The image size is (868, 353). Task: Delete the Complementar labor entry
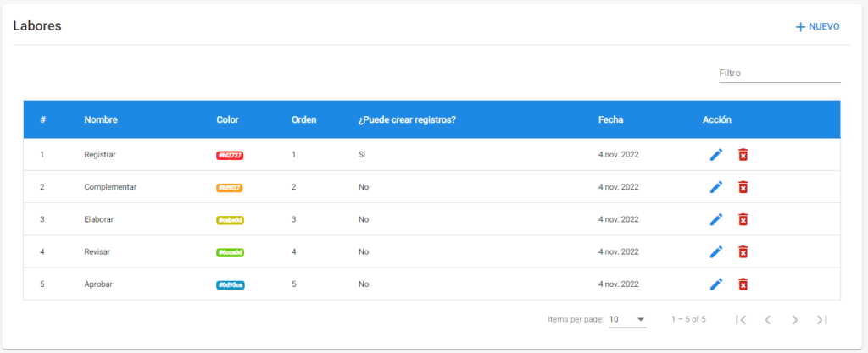[743, 187]
